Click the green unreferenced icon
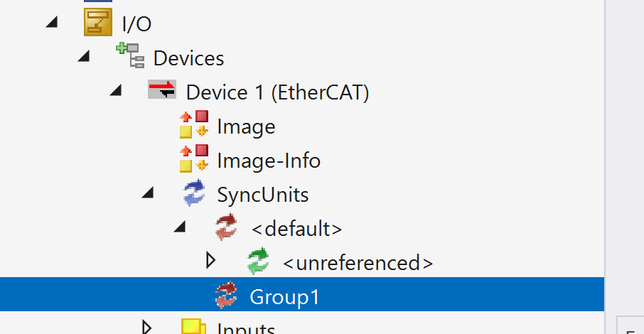Viewport: 644px width, 334px height. pyautogui.click(x=259, y=262)
